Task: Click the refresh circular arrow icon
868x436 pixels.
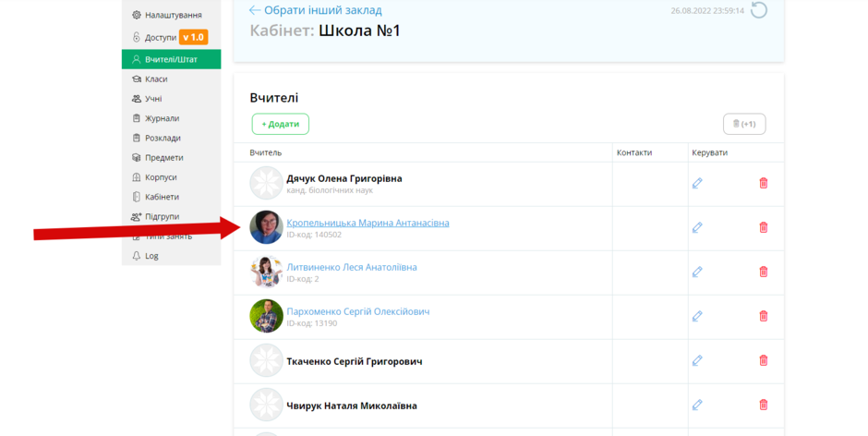Action: pyautogui.click(x=759, y=10)
